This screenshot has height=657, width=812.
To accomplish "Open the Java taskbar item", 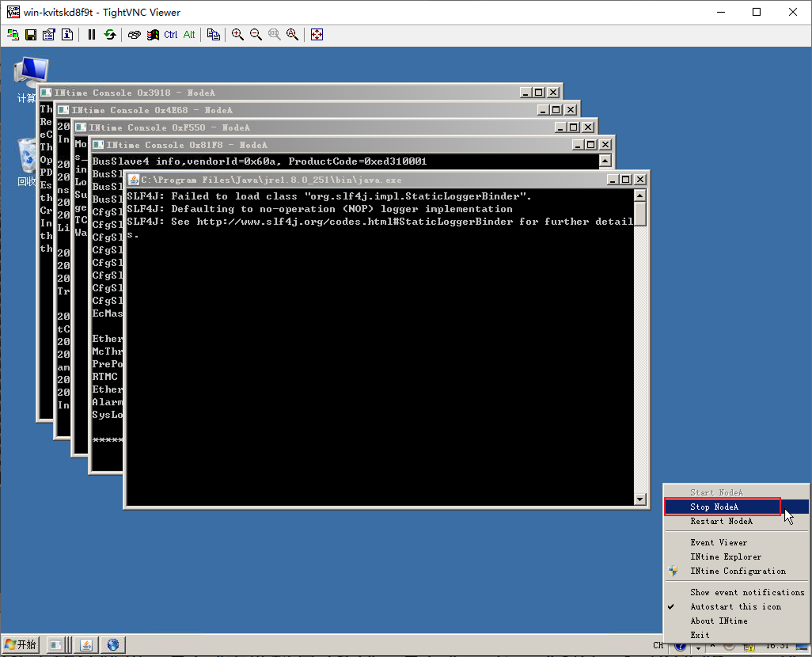I will pyautogui.click(x=86, y=644).
